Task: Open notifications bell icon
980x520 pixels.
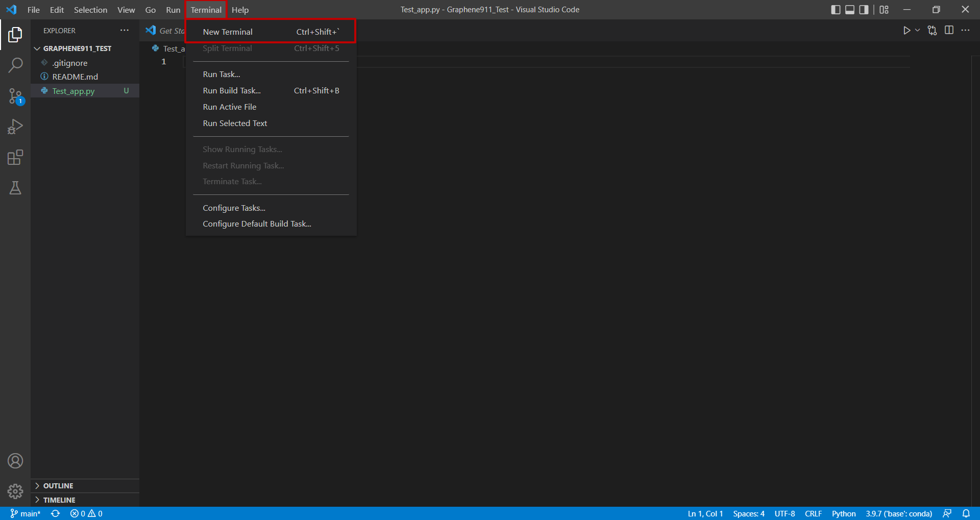Action: 966,513
